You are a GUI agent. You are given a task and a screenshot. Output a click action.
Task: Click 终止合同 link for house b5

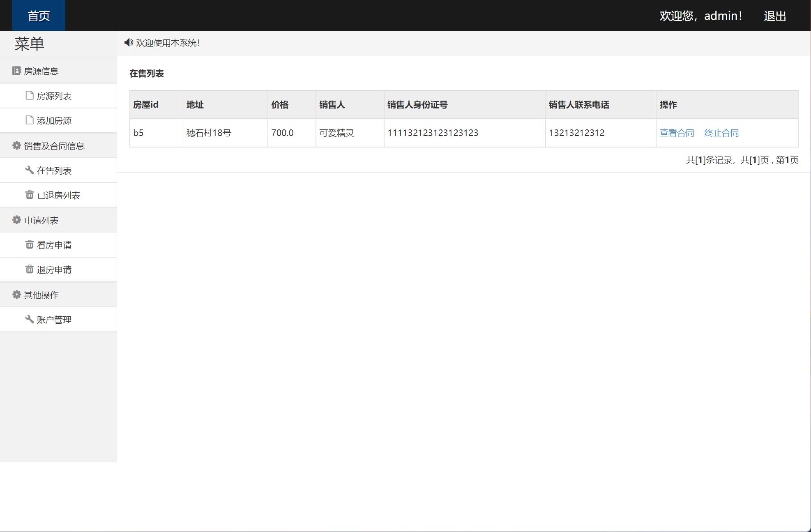click(721, 133)
